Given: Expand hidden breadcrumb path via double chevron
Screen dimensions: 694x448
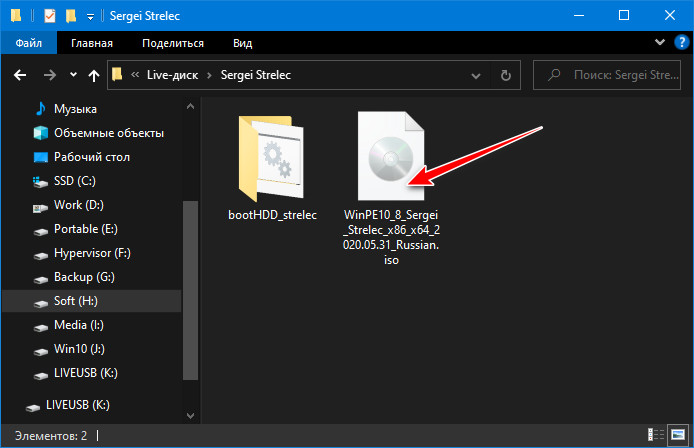Looking at the screenshot, I should [135, 75].
